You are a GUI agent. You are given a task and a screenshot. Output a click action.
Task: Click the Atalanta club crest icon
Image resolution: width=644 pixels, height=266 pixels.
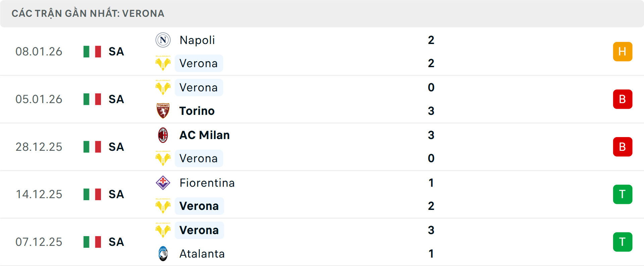[163, 254]
